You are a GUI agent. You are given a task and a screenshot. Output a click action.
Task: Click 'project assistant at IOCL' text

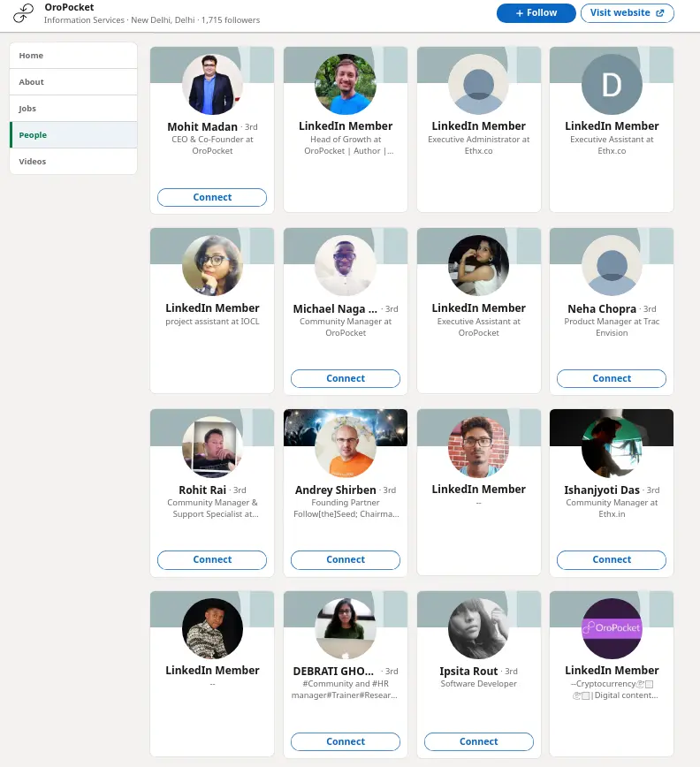pyautogui.click(x=212, y=322)
